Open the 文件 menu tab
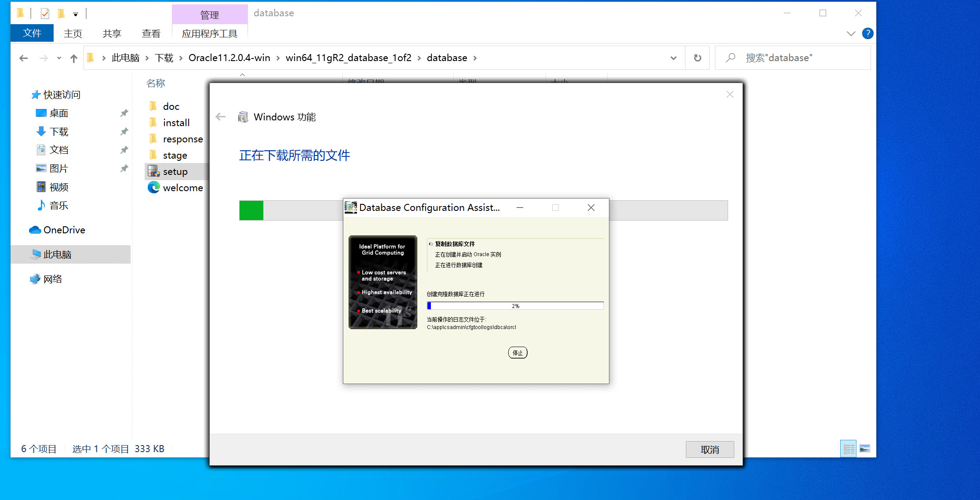 32,33
